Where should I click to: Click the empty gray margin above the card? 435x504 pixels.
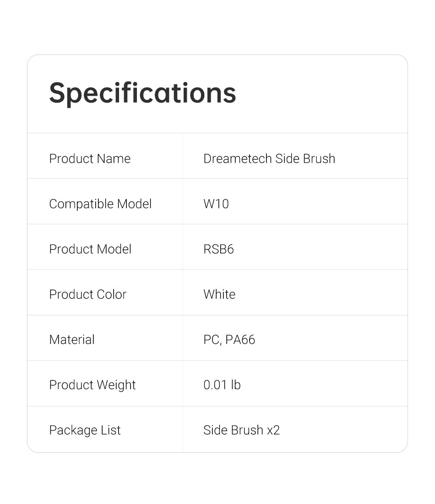(217, 27)
